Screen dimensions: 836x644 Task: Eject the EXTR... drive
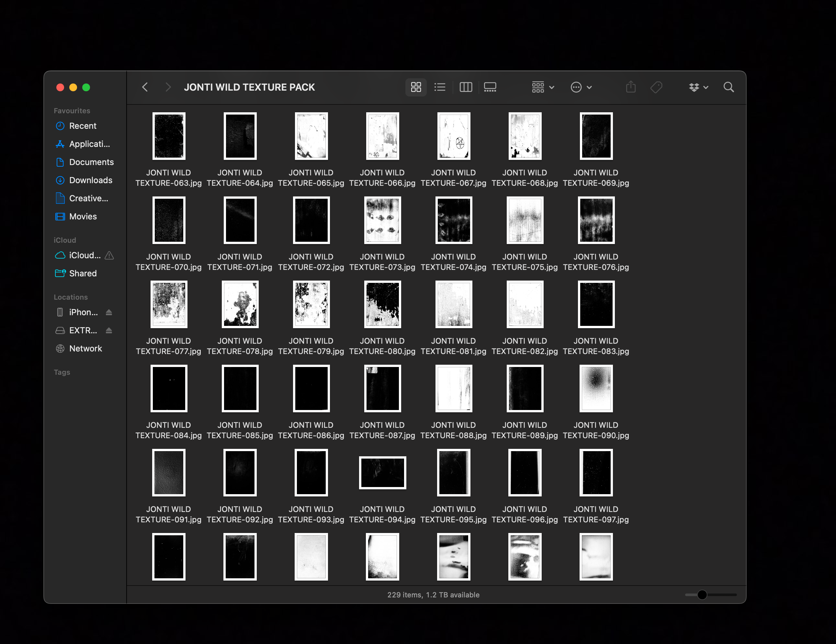[109, 330]
